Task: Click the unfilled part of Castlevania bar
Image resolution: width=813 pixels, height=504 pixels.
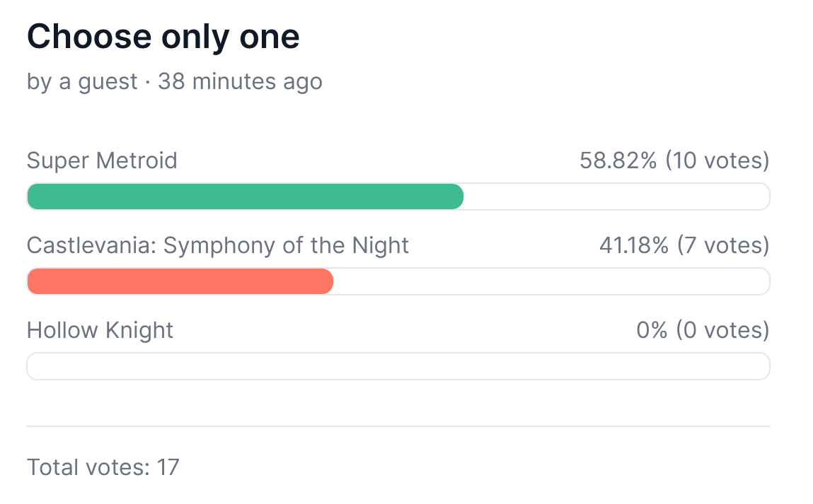Action: coord(550,281)
